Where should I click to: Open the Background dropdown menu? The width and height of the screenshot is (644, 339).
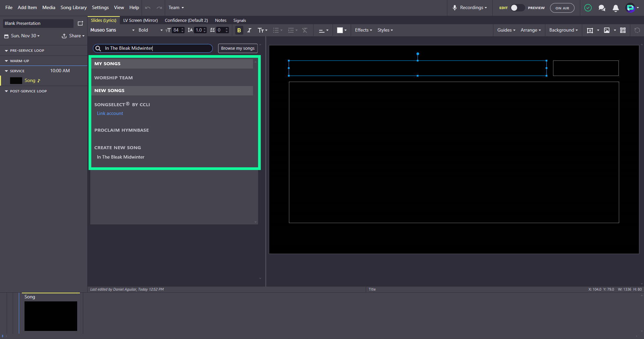tap(563, 30)
